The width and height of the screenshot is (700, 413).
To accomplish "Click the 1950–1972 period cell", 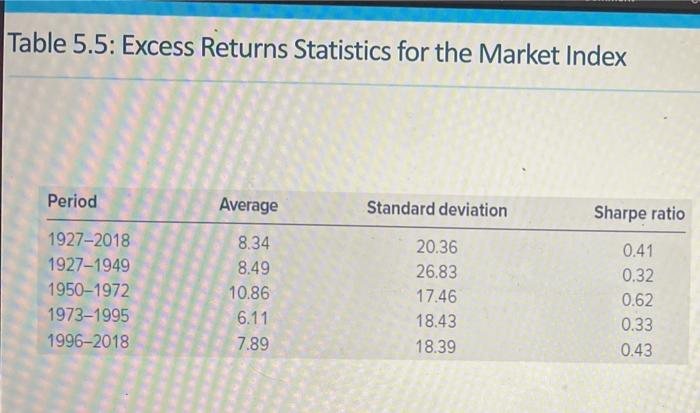I will click(x=89, y=290).
